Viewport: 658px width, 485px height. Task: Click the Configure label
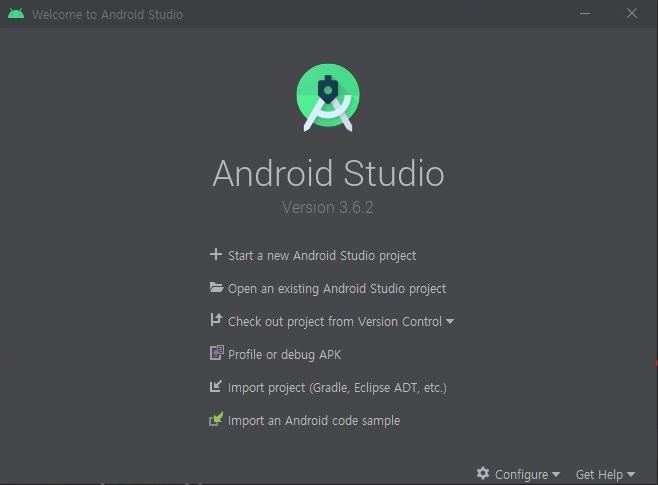[x=521, y=475]
